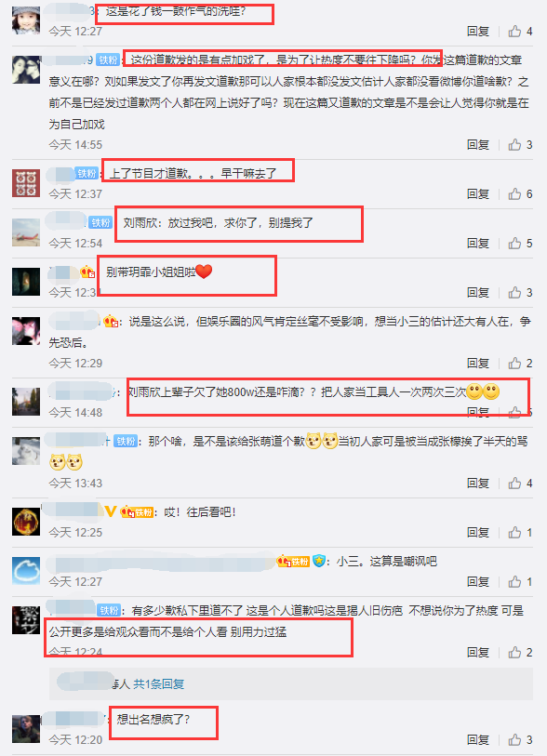
Task: Open the blue cloud avatar profile
Action: pos(26,571)
